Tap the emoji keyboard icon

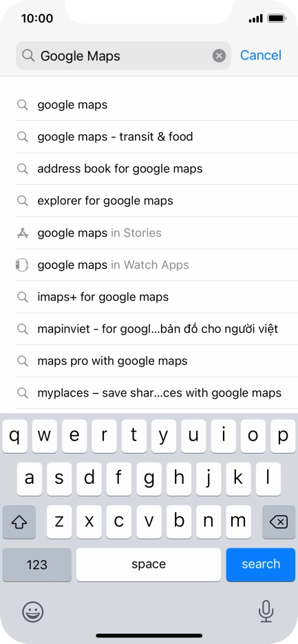click(x=32, y=612)
